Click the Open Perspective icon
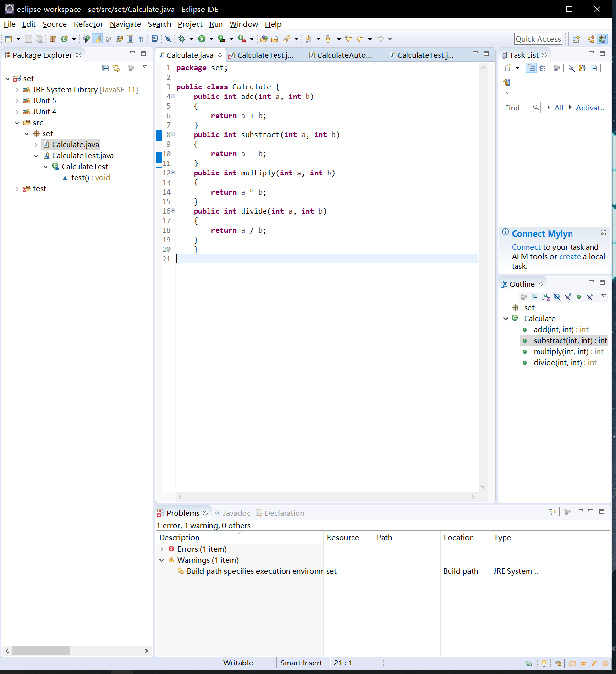The width and height of the screenshot is (616, 674). point(576,39)
